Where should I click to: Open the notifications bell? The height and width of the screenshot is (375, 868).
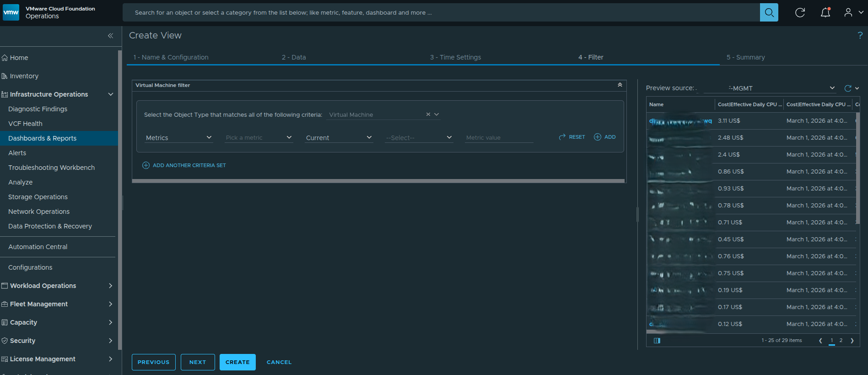point(825,12)
